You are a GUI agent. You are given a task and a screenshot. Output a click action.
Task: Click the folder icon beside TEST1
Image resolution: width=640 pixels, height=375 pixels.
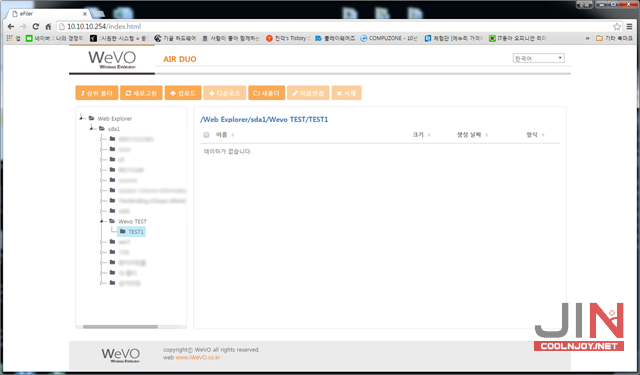[122, 231]
